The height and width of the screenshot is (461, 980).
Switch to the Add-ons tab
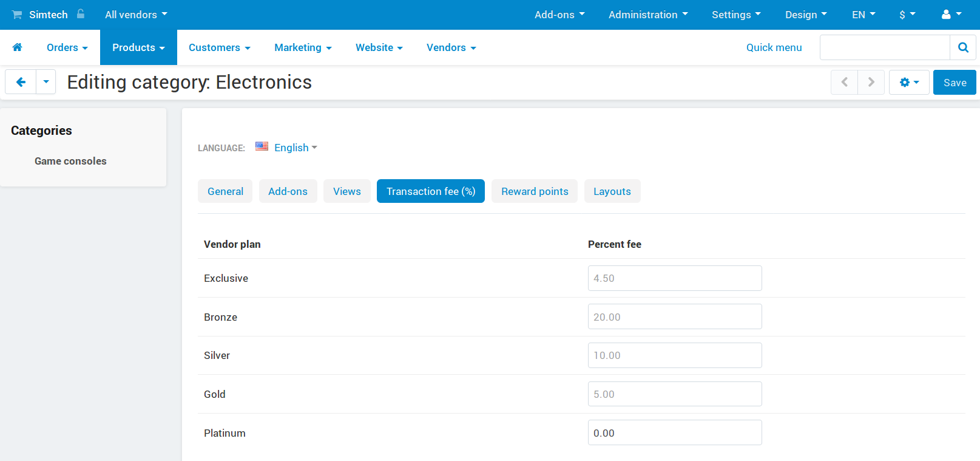coord(288,191)
